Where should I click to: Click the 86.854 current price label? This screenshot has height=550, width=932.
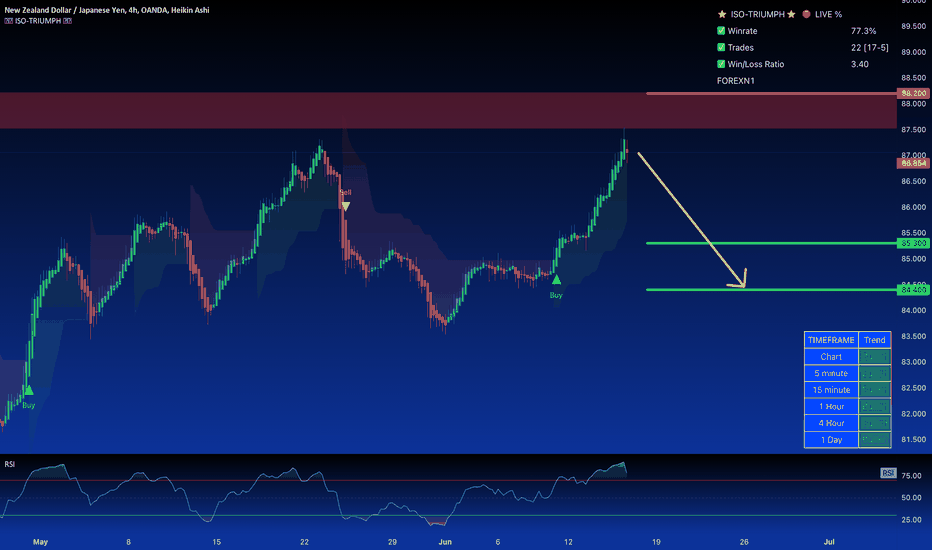tap(913, 163)
